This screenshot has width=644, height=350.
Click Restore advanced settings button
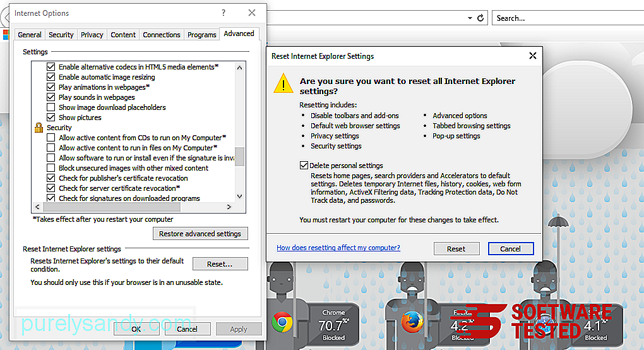(x=200, y=233)
